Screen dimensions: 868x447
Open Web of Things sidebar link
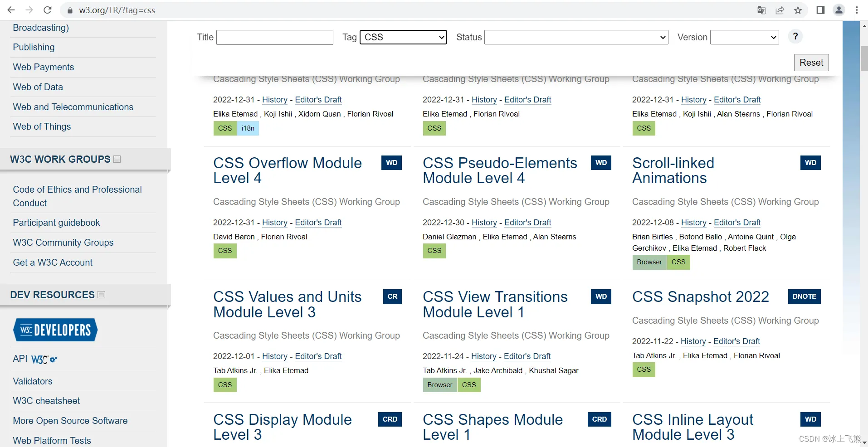point(42,126)
